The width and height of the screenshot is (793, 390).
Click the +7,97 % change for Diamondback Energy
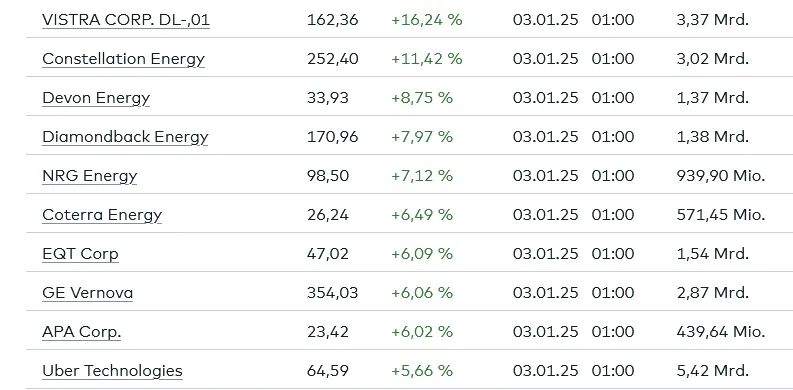[422, 137]
